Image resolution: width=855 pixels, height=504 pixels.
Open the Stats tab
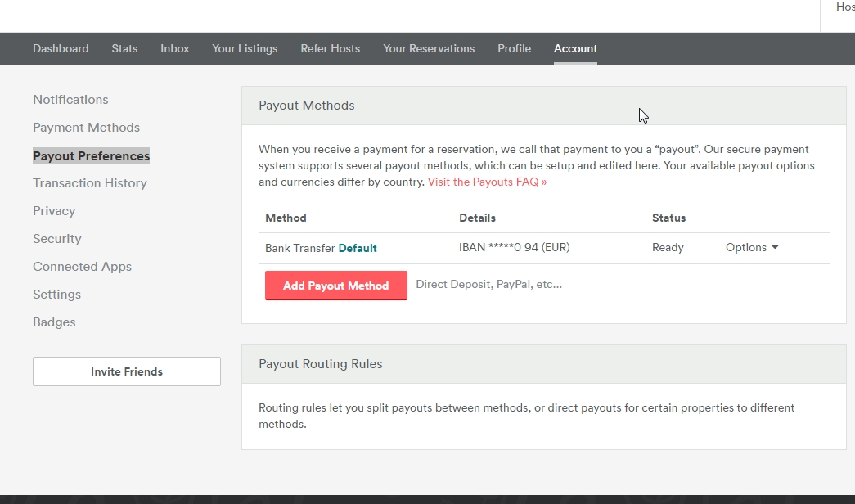pyautogui.click(x=124, y=49)
